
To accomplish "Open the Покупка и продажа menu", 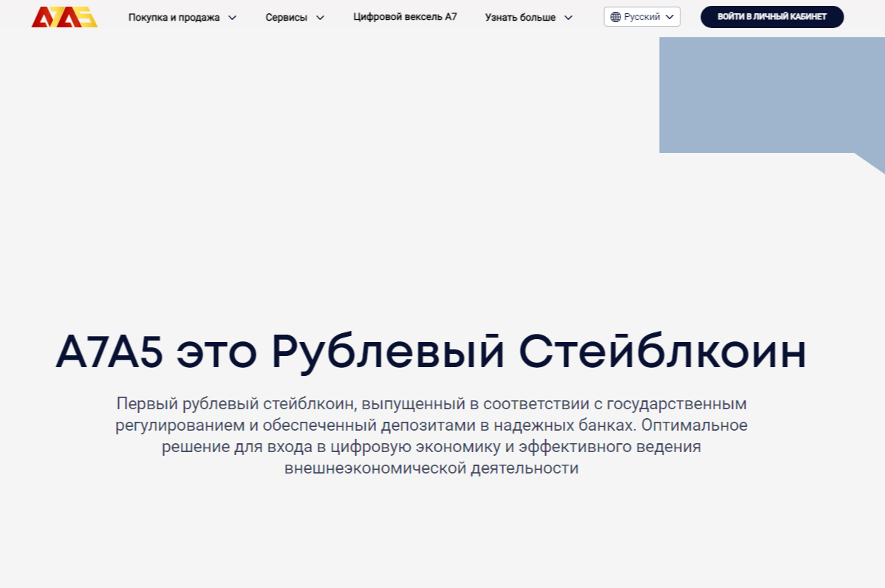I will (x=174, y=17).
